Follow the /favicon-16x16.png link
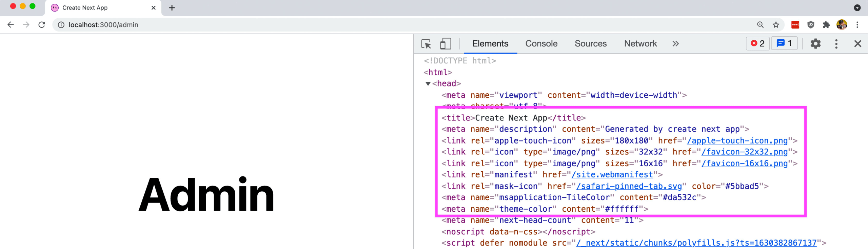This screenshot has width=868, height=249. click(745, 164)
